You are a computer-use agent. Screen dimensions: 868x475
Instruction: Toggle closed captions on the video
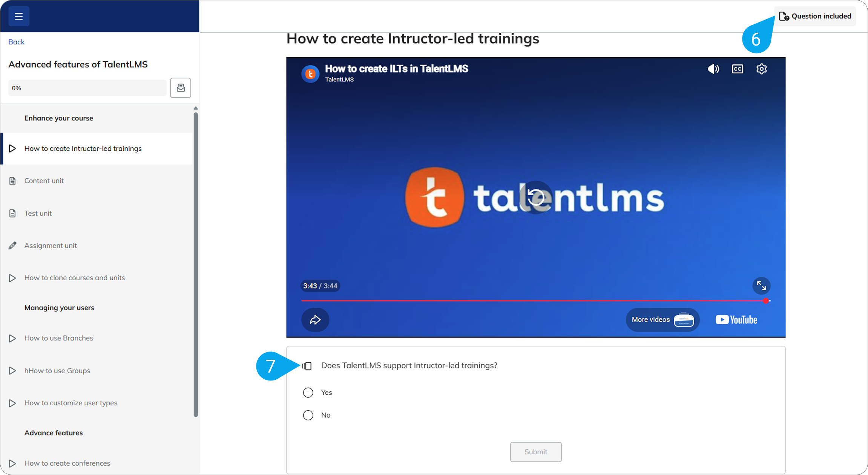pos(738,69)
